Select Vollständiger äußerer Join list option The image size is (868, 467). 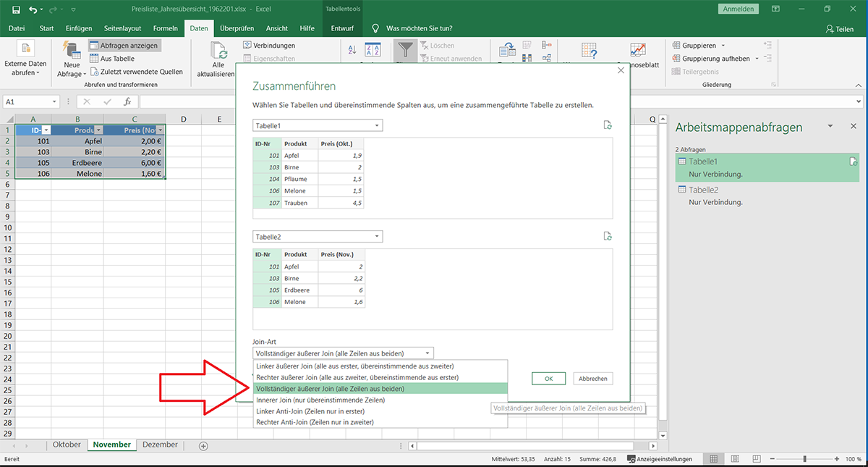[380, 389]
